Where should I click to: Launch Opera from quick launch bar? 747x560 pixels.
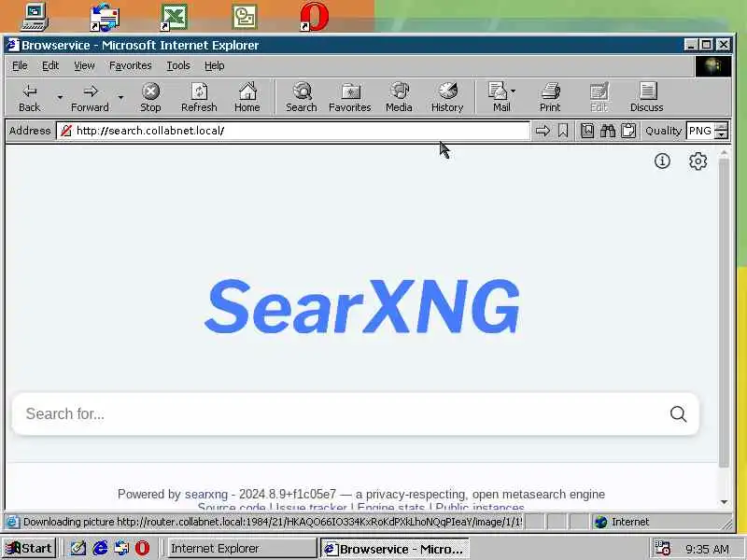(x=142, y=548)
